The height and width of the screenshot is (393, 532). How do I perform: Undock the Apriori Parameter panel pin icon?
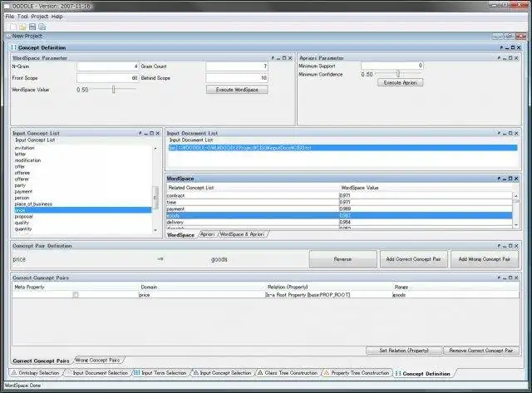[x=499, y=58]
